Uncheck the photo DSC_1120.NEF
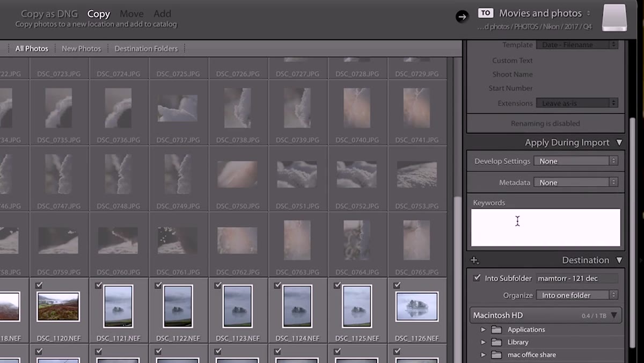The height and width of the screenshot is (363, 644). (x=39, y=285)
